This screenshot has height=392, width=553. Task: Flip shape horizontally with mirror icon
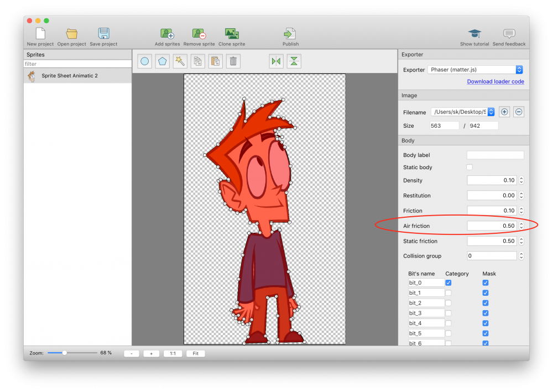click(x=276, y=61)
